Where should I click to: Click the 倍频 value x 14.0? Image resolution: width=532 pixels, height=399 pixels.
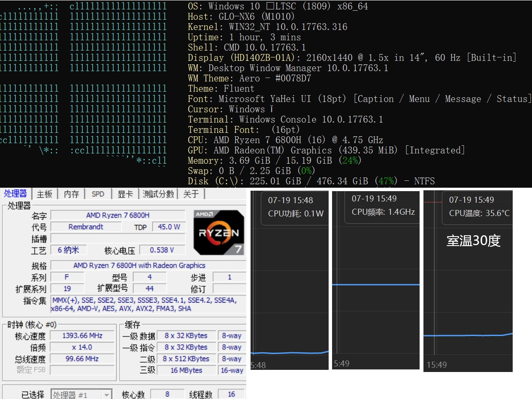[x=82, y=347]
